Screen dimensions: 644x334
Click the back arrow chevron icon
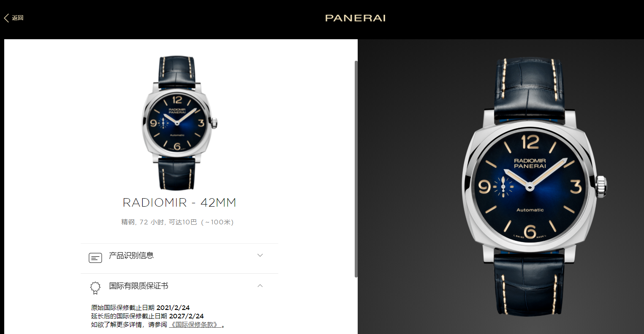pyautogui.click(x=6, y=18)
